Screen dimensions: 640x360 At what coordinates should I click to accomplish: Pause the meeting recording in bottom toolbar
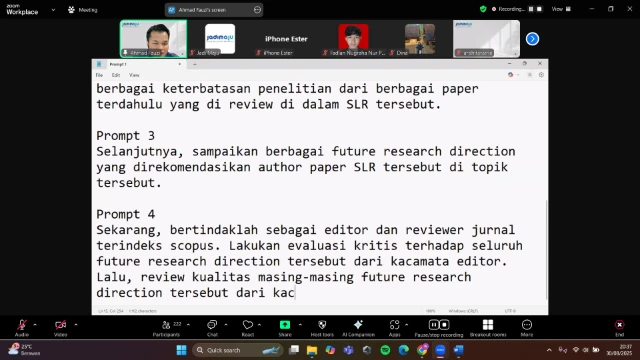433,324
